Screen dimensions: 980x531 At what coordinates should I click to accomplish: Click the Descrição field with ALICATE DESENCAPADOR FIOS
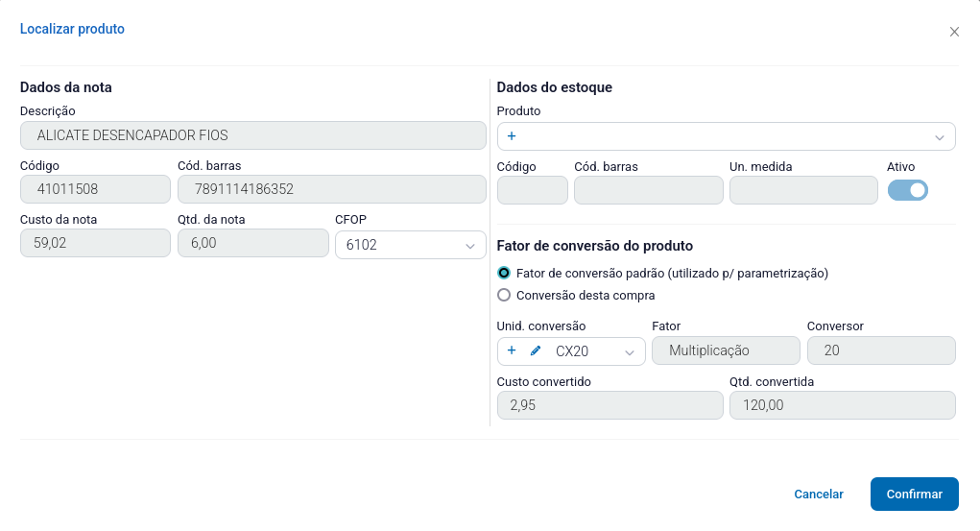click(252, 135)
